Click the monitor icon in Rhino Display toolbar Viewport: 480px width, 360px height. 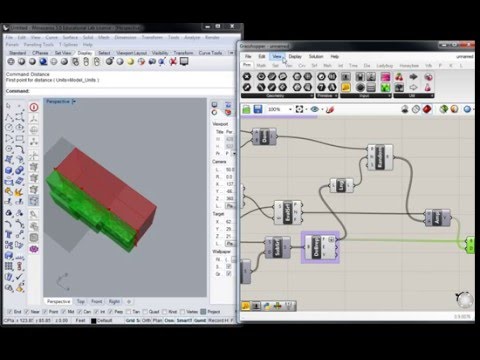184,62
